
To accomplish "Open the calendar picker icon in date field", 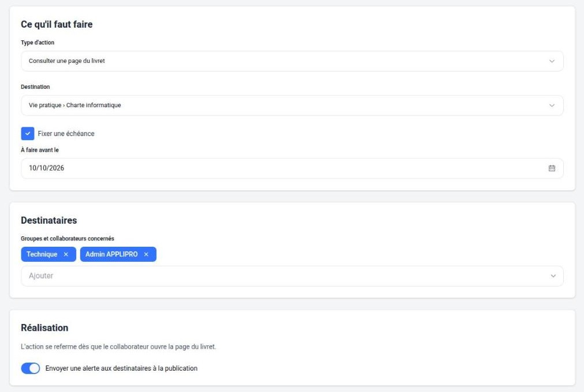I will (552, 168).
